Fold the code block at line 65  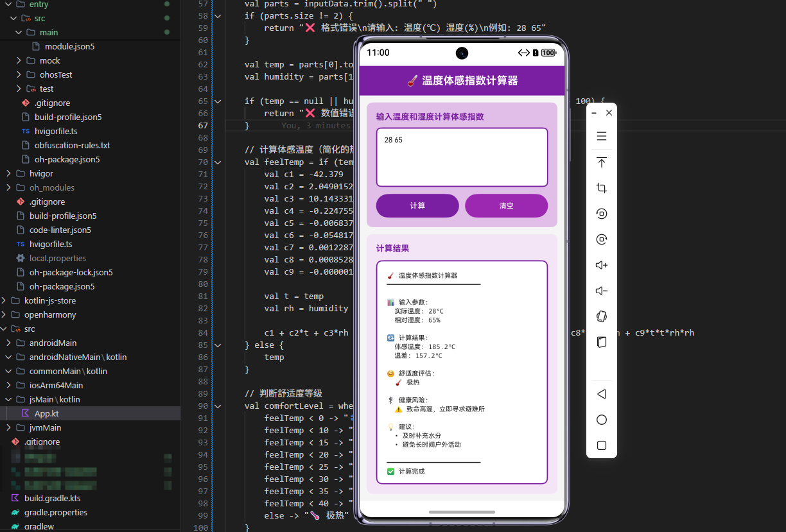pos(218,101)
